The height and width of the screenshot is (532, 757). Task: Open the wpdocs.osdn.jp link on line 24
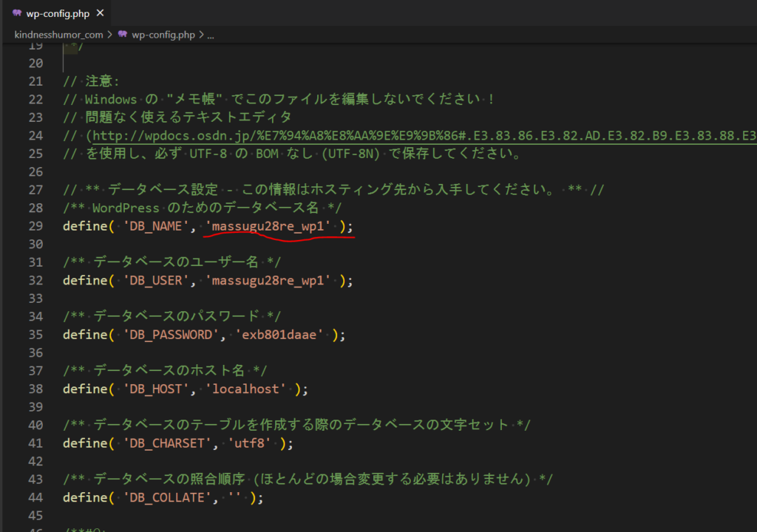424,136
